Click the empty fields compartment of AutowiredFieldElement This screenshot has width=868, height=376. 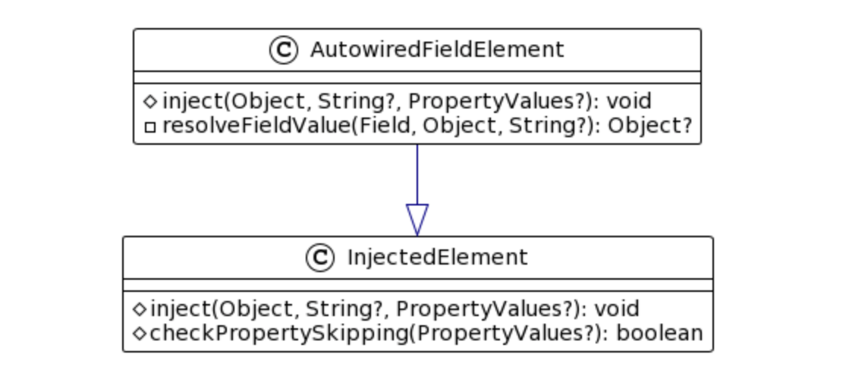tap(417, 77)
